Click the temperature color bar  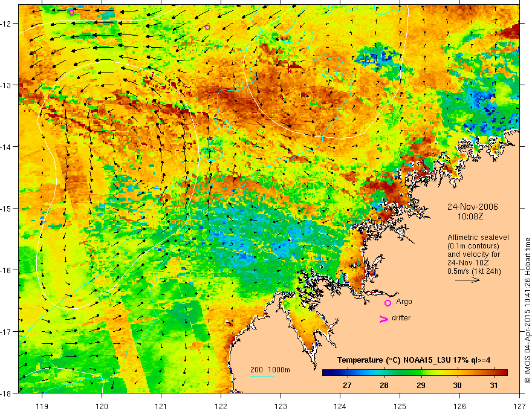[x=415, y=373]
